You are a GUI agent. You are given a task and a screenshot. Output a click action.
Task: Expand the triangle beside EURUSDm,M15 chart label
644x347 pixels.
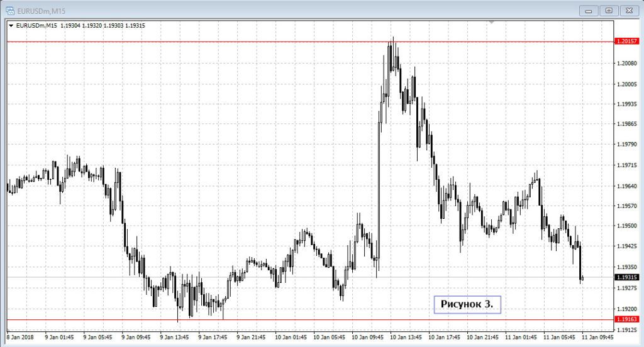(x=11, y=26)
